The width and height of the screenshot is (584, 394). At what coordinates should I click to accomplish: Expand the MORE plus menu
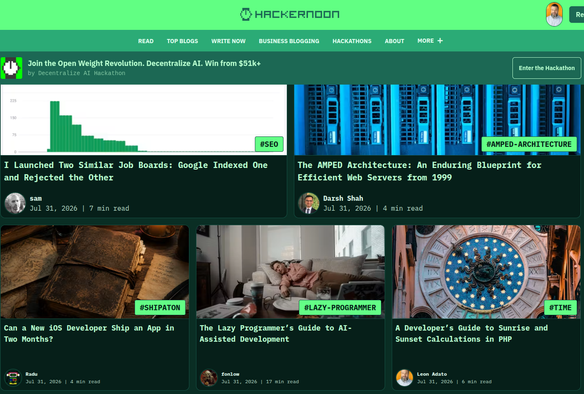pyautogui.click(x=430, y=41)
